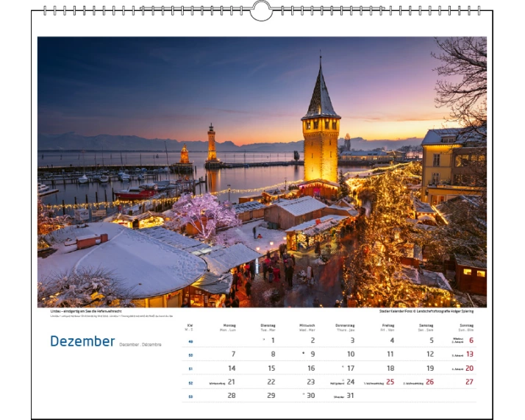Select red holiday date 26
This screenshot has width=525, height=420.
(x=429, y=382)
